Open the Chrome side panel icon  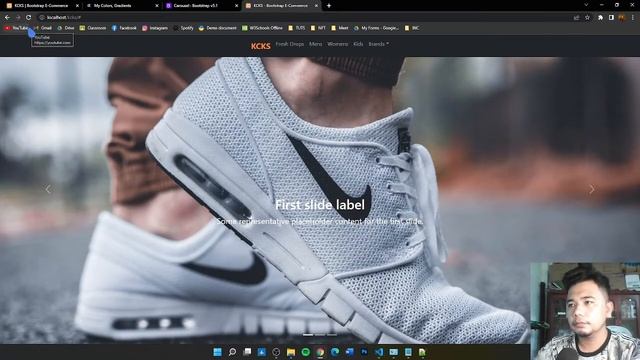coord(611,18)
